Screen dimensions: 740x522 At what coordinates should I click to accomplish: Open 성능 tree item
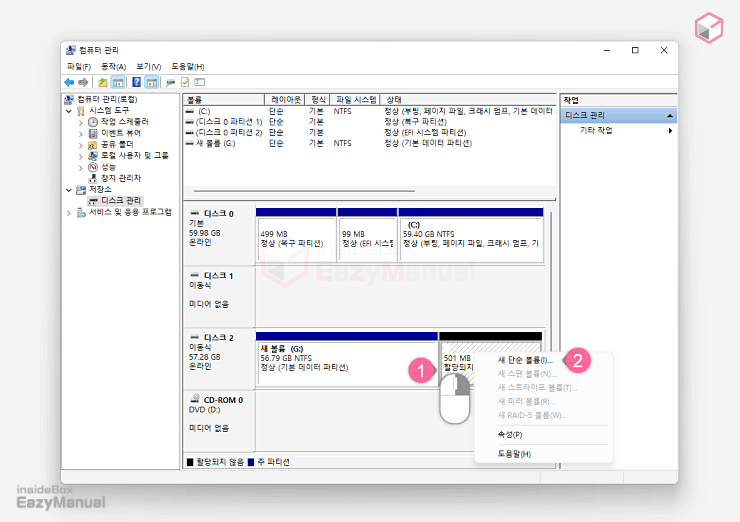pyautogui.click(x=108, y=167)
